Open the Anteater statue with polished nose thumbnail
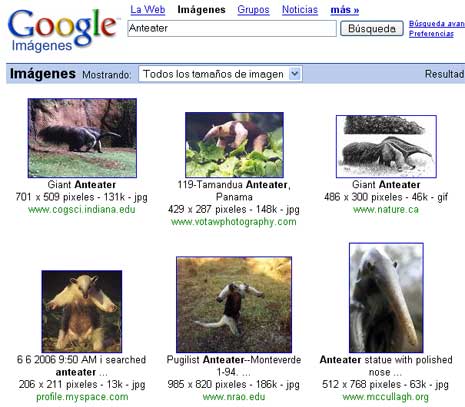The width and height of the screenshot is (465, 407). point(386,298)
